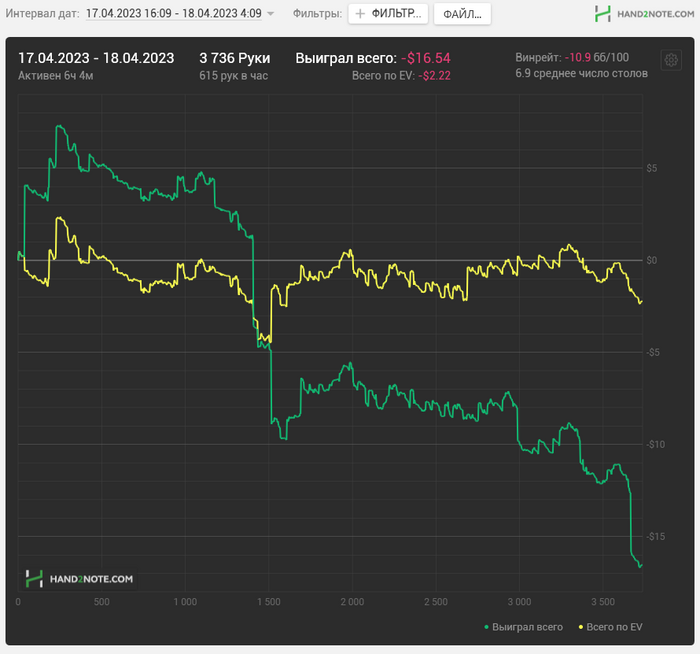Click the total won value -$16.54
The height and width of the screenshot is (654, 700).
point(425,58)
